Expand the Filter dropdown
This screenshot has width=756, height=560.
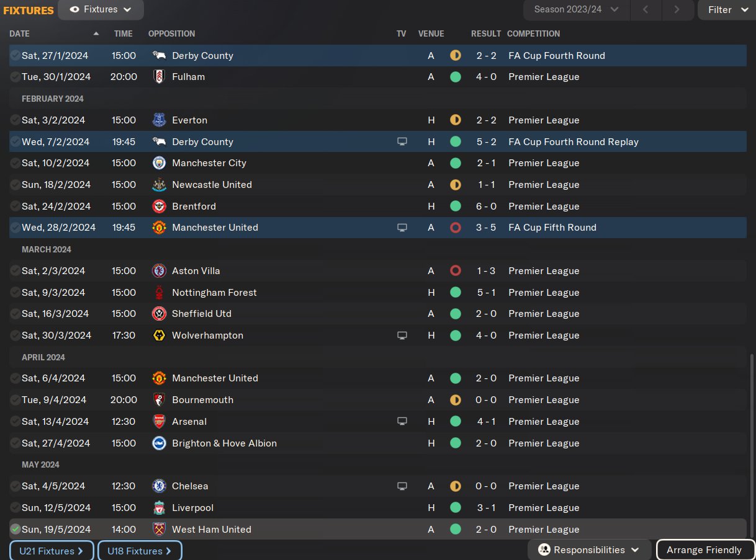click(727, 10)
